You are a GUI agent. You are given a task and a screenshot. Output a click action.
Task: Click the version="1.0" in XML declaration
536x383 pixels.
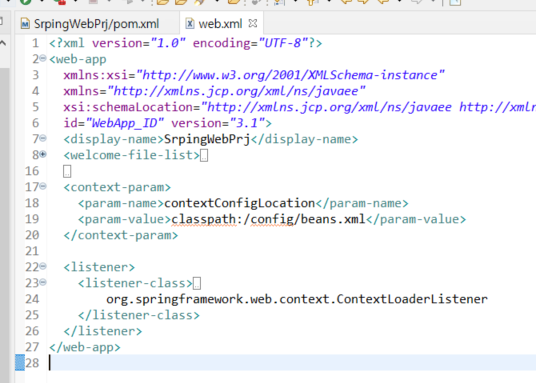[139, 43]
